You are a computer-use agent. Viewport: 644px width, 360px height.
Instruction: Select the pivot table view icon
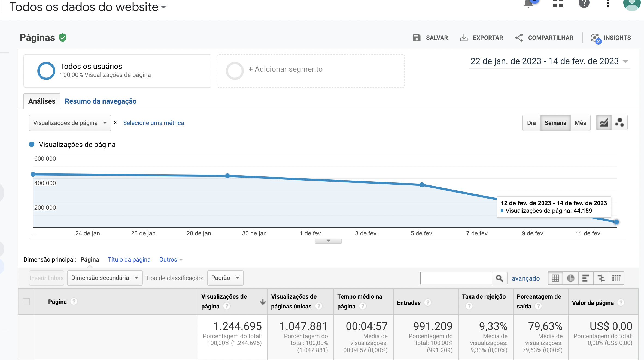click(x=616, y=278)
